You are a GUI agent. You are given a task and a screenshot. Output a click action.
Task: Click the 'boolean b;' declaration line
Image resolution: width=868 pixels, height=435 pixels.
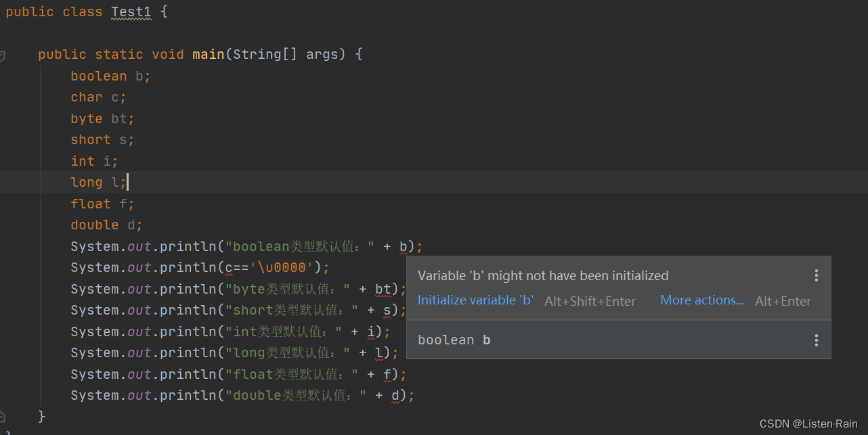[x=110, y=76]
